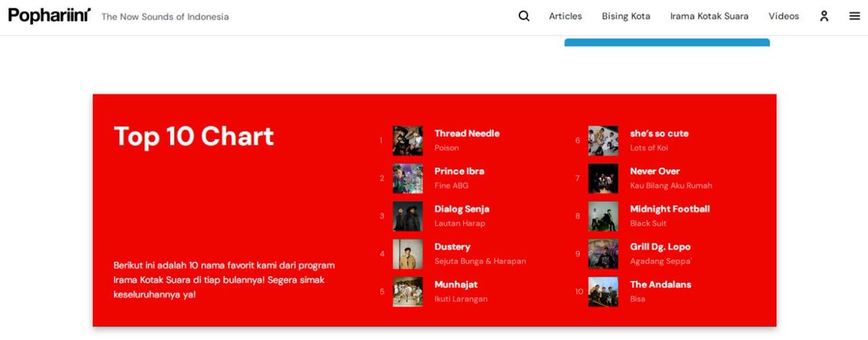This screenshot has width=868, height=340.
Task: Click the Thread Needle artist link
Action: pos(467,133)
